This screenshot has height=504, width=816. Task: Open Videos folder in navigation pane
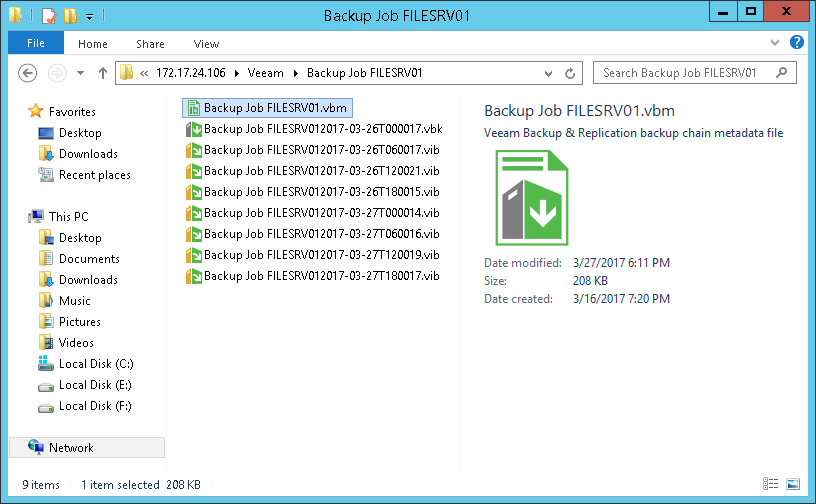(76, 343)
